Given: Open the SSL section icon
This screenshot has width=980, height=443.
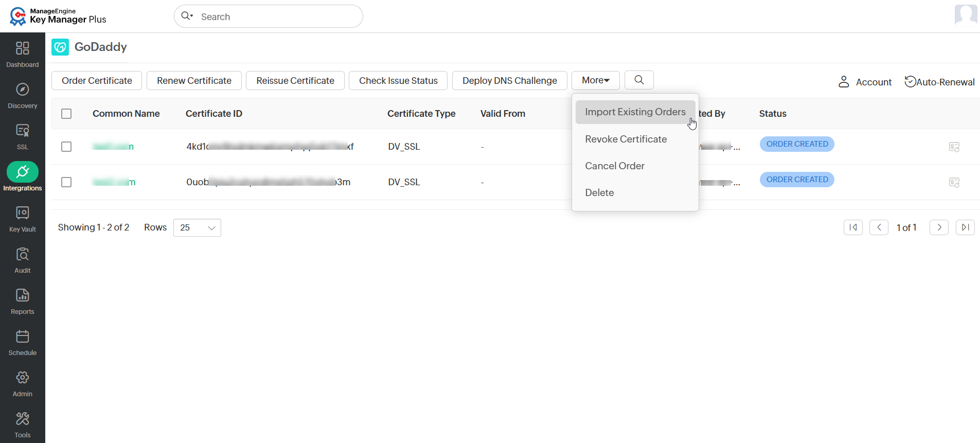Looking at the screenshot, I should [x=23, y=131].
